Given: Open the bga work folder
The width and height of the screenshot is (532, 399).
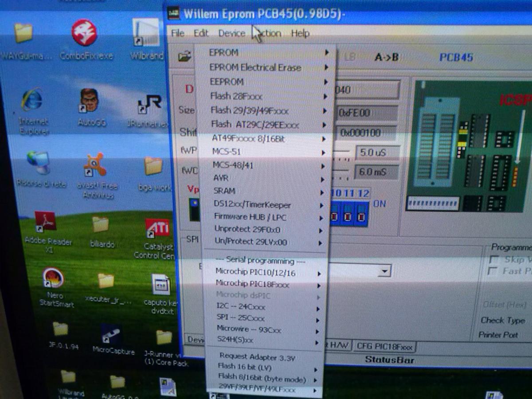Looking at the screenshot, I should (x=154, y=174).
